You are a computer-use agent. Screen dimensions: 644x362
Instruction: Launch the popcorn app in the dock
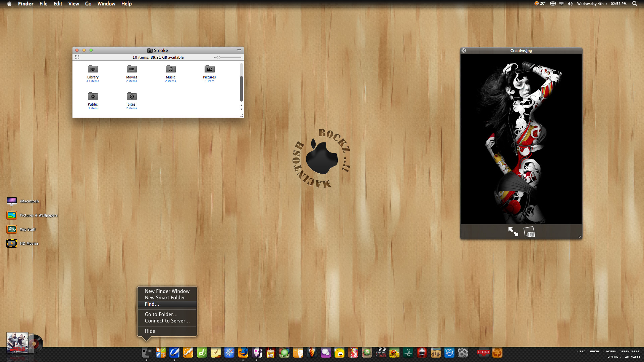click(x=271, y=353)
